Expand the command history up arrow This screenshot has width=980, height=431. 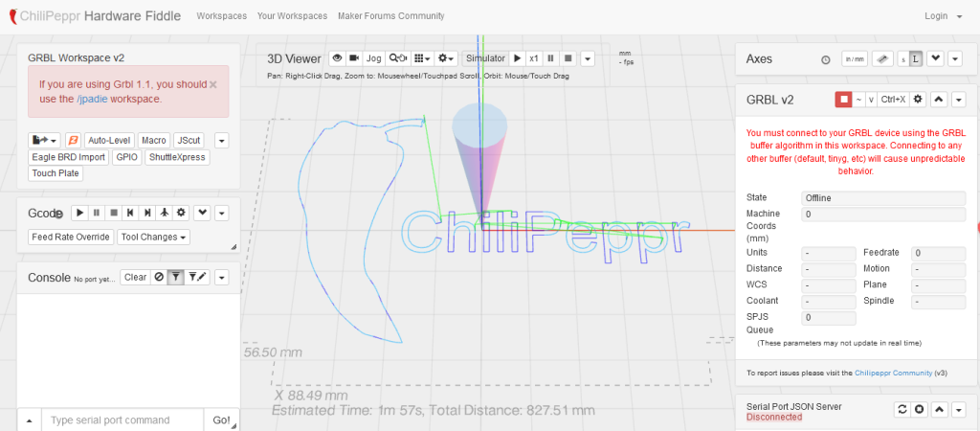click(x=30, y=420)
